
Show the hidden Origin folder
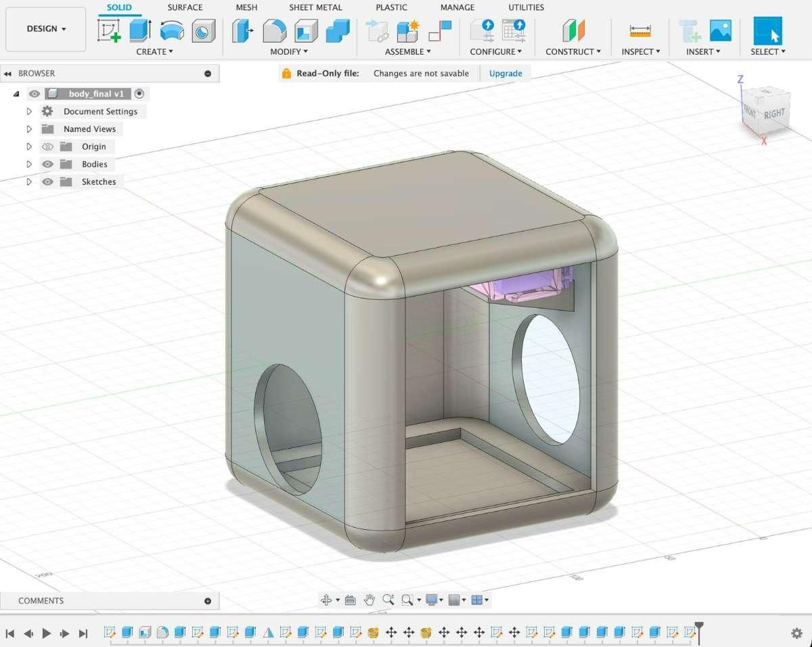click(x=47, y=147)
